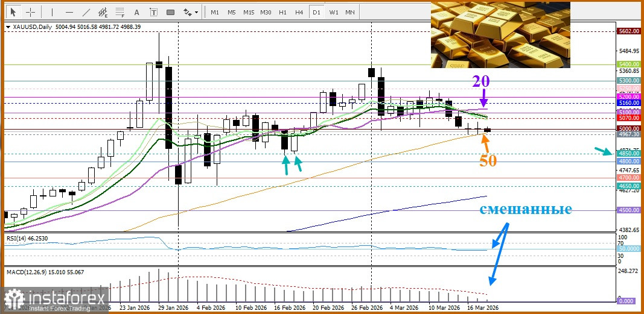
Task: Select the text 'A' tool
Action: coord(137,12)
